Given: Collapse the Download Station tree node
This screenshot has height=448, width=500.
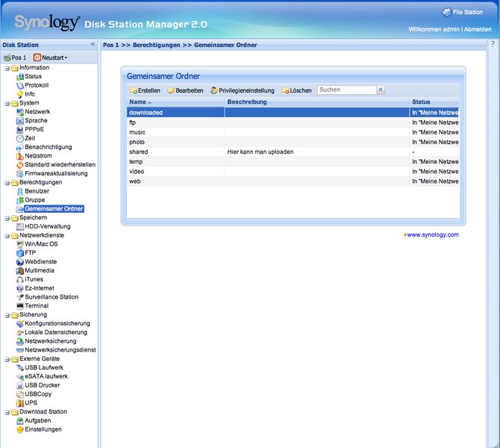Looking at the screenshot, I should tap(7, 412).
